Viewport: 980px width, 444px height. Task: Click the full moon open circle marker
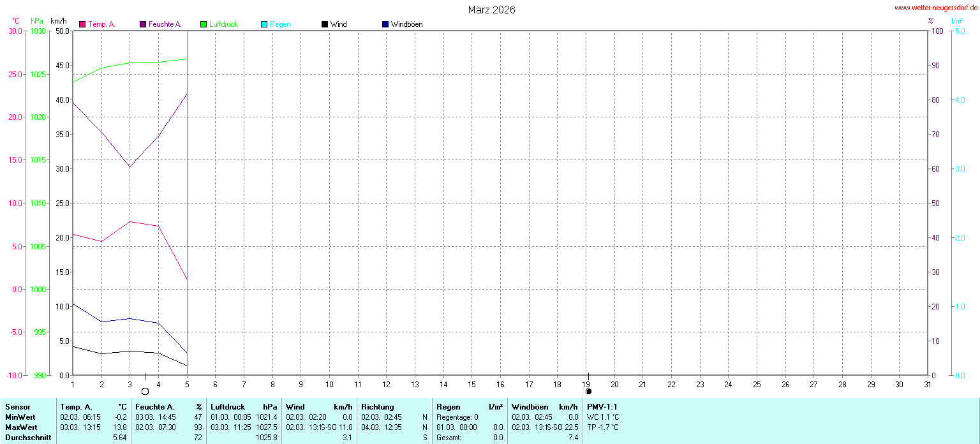145,391
